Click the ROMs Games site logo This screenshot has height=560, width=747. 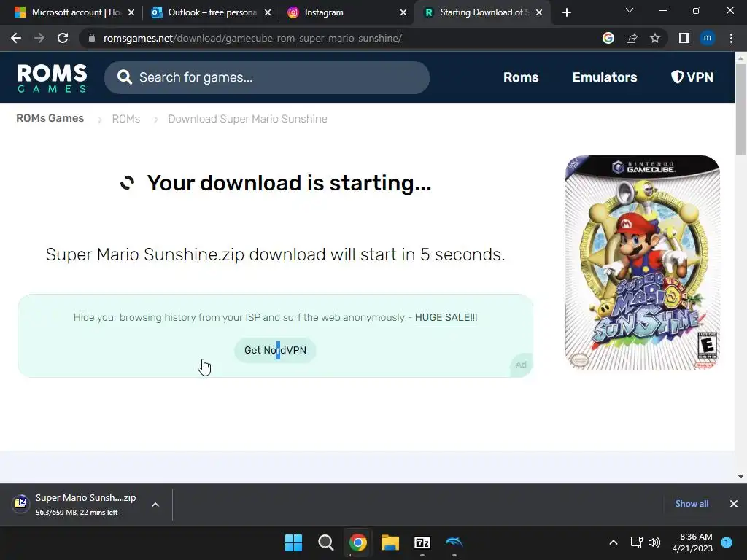[52, 77]
